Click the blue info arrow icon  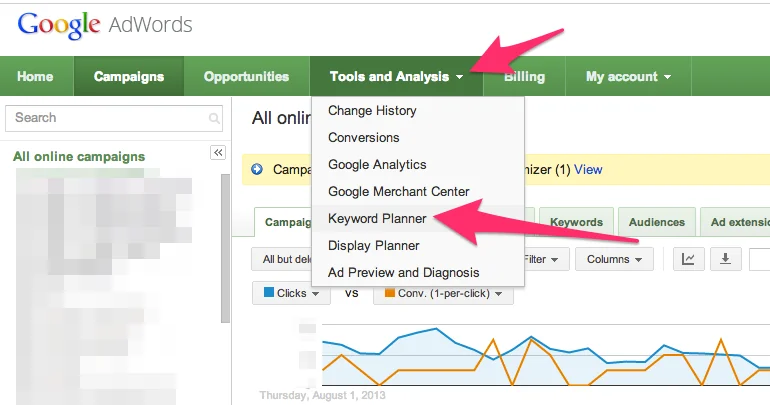click(257, 169)
